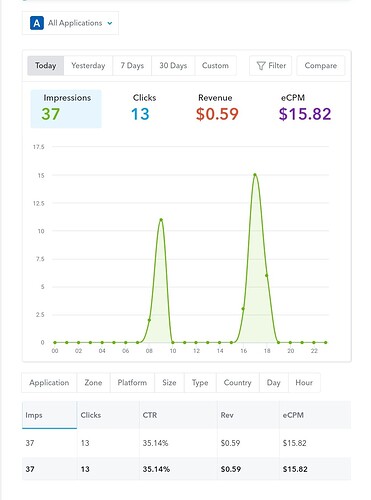Click the dropdown chevron beside All Applications
Viewport: 371px width, 500px height.
[x=110, y=23]
